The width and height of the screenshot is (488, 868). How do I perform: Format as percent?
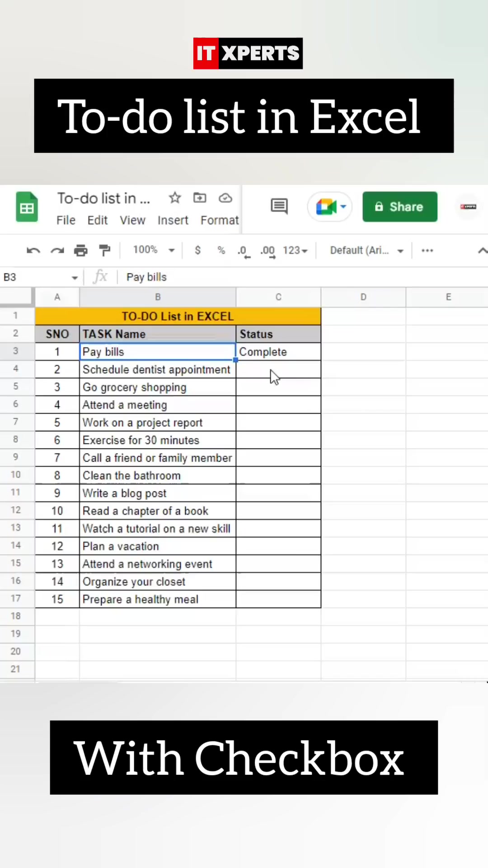coord(221,250)
